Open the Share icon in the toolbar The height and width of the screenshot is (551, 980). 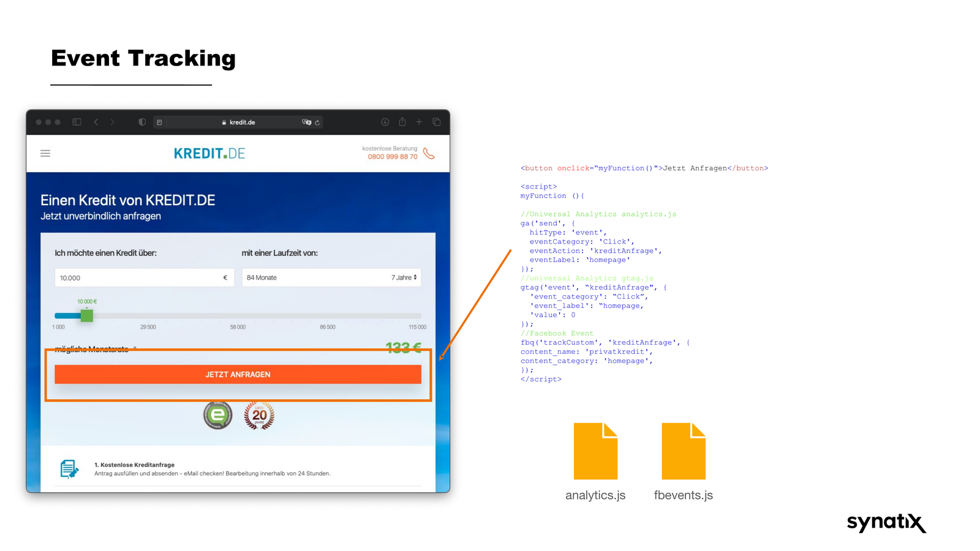(x=402, y=122)
